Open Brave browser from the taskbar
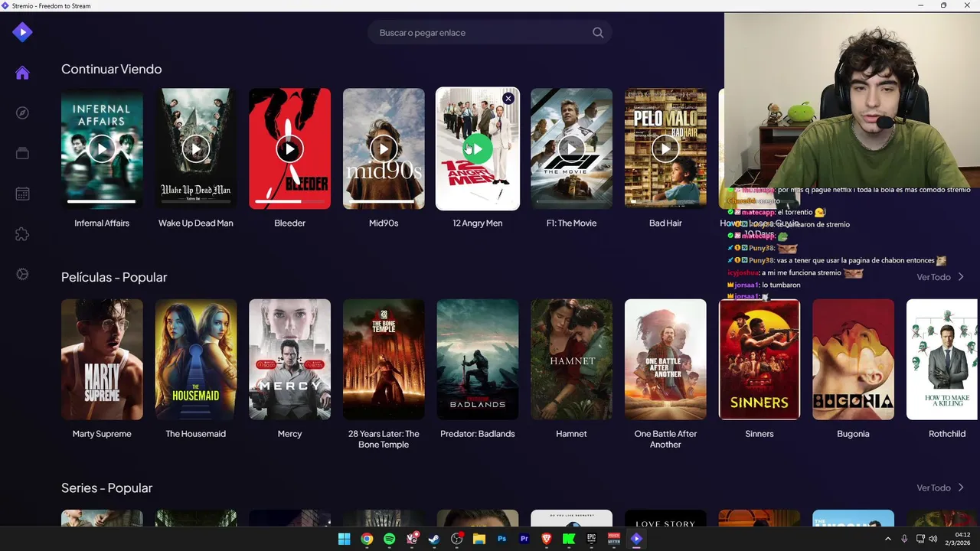980x551 pixels. click(x=547, y=539)
